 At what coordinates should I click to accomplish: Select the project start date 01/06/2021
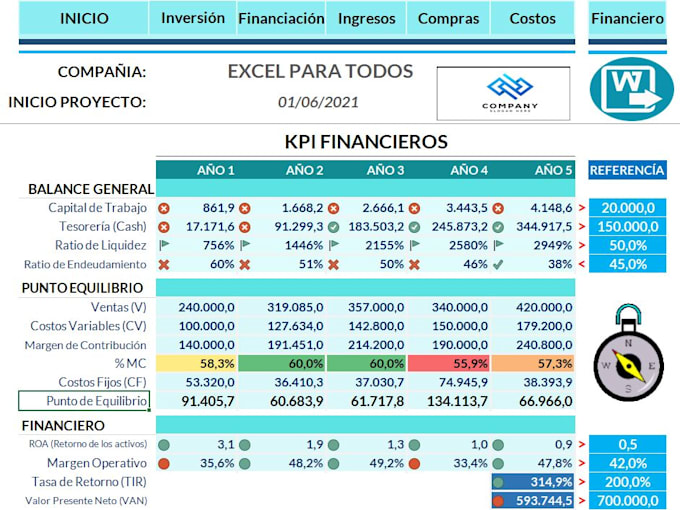318,102
